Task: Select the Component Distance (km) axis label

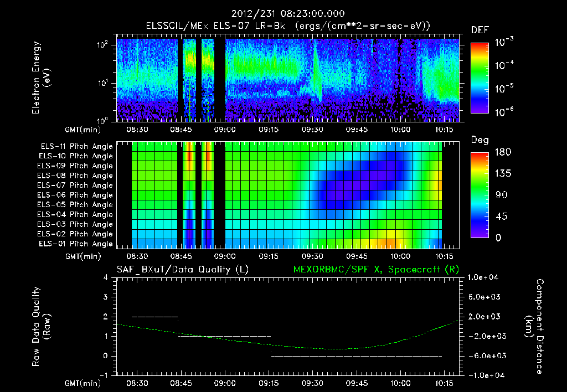Action: coord(533,327)
